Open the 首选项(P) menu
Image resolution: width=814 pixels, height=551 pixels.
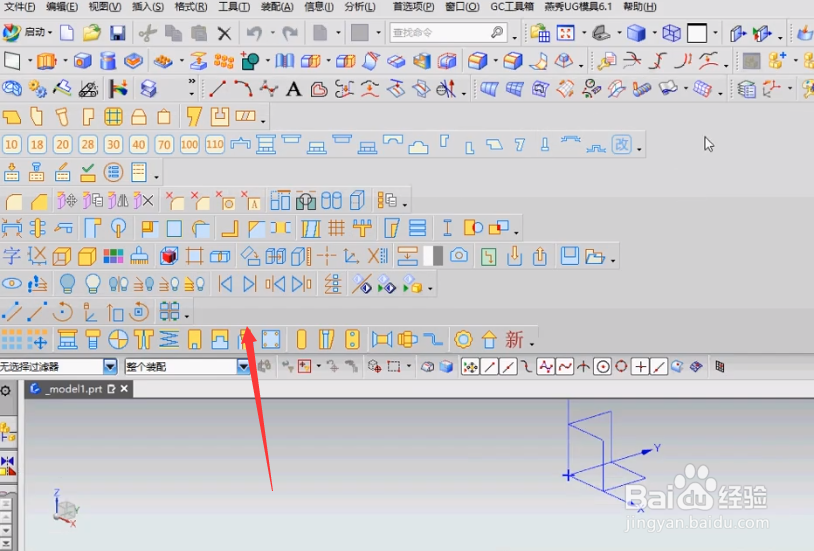tap(413, 7)
